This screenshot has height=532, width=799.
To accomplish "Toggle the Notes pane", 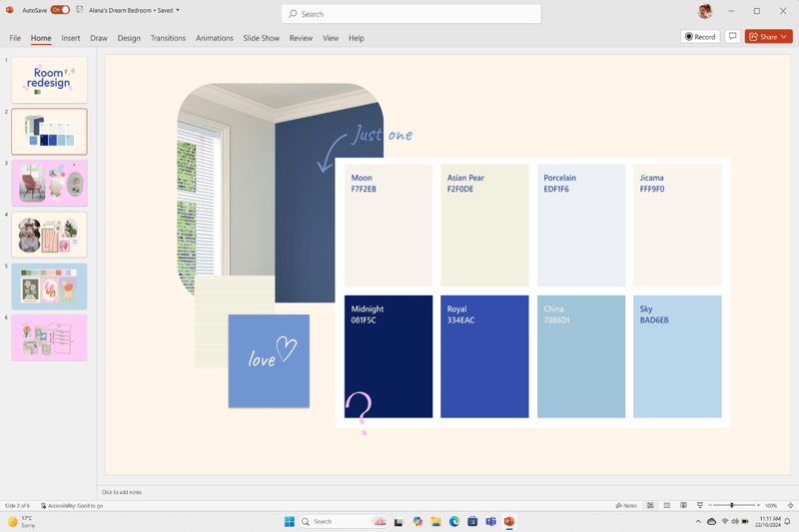I will [626, 506].
